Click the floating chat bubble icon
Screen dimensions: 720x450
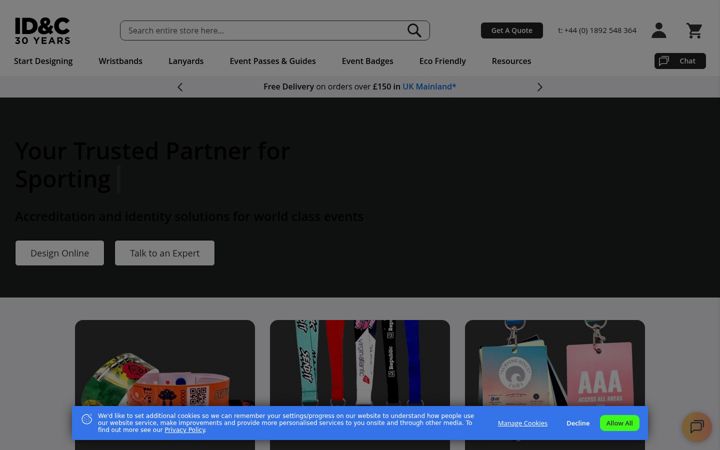click(697, 427)
